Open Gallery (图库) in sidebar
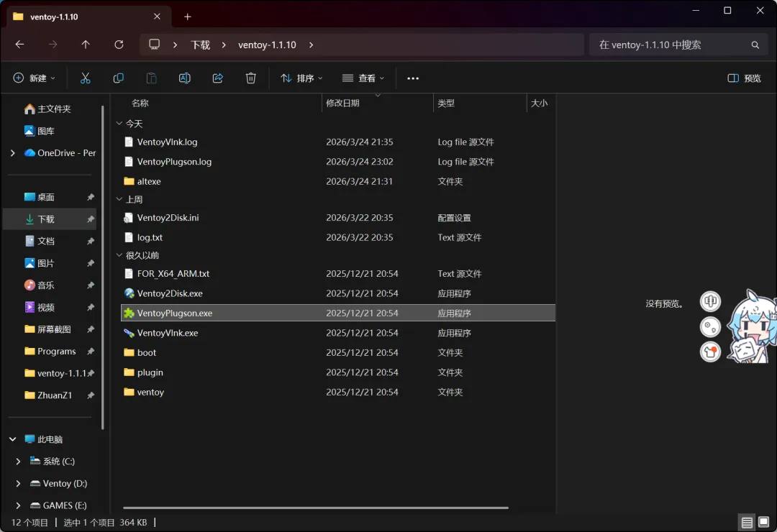 (x=40, y=131)
